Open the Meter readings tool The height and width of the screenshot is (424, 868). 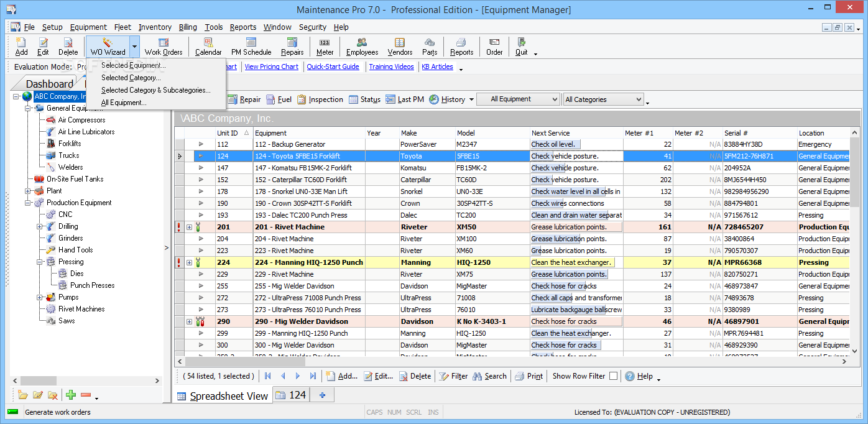(325, 46)
